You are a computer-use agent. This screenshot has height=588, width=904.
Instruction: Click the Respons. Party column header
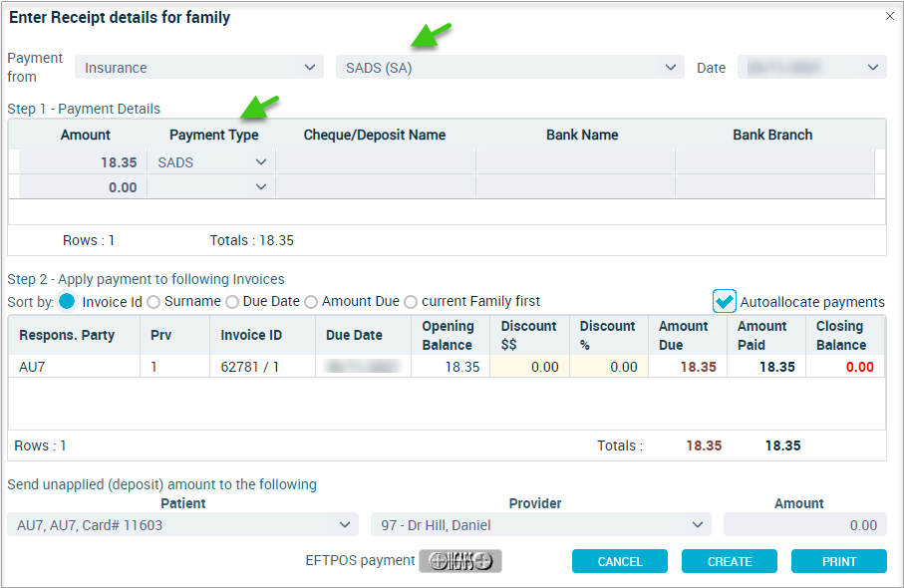click(75, 335)
